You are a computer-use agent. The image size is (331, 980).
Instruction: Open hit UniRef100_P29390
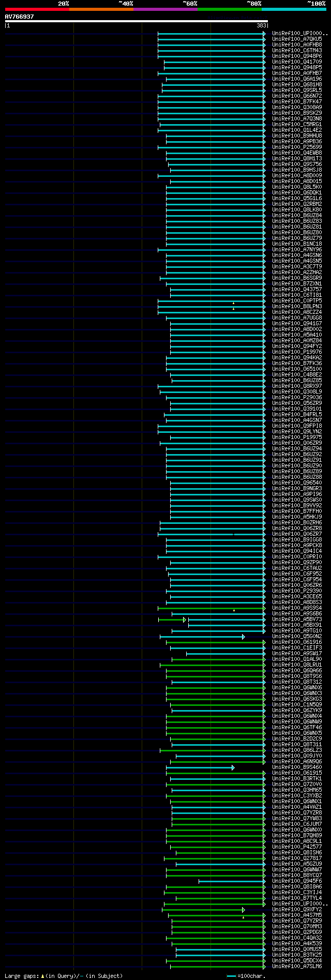point(297,591)
